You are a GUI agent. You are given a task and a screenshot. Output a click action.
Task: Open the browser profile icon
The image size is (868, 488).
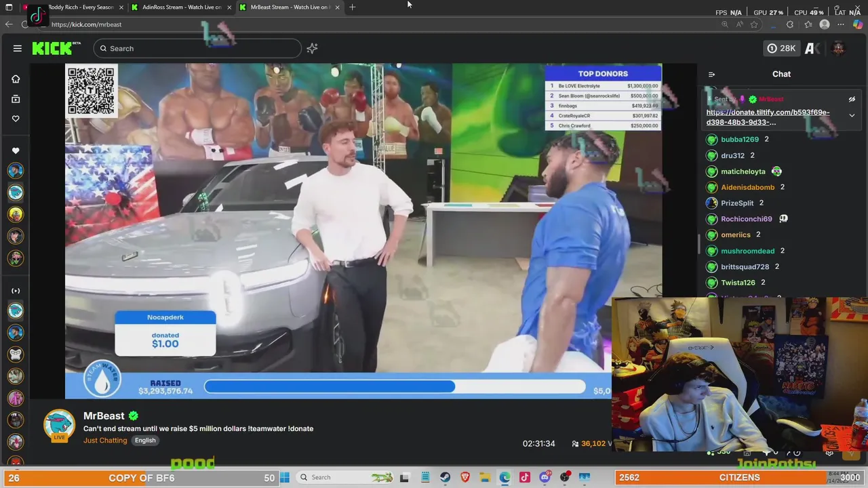[825, 24]
